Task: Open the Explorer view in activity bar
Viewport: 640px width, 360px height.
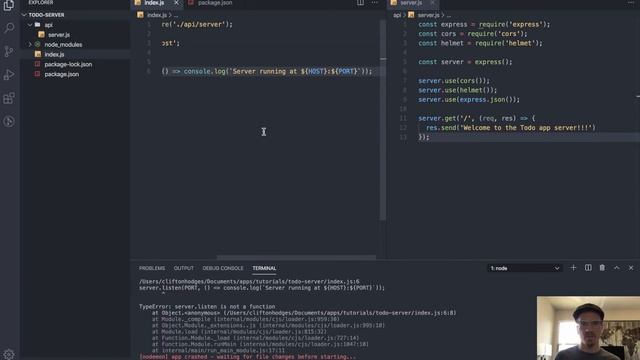Action: coord(9,5)
